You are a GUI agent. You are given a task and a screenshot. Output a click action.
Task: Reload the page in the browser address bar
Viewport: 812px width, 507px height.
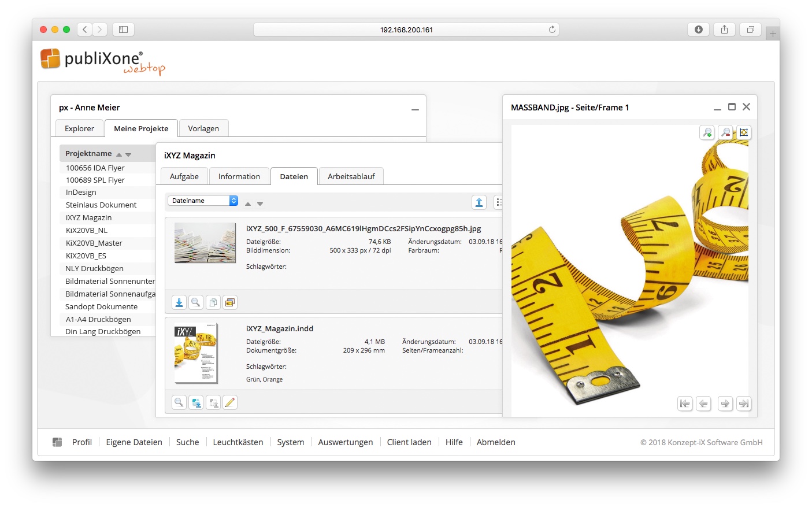(552, 29)
